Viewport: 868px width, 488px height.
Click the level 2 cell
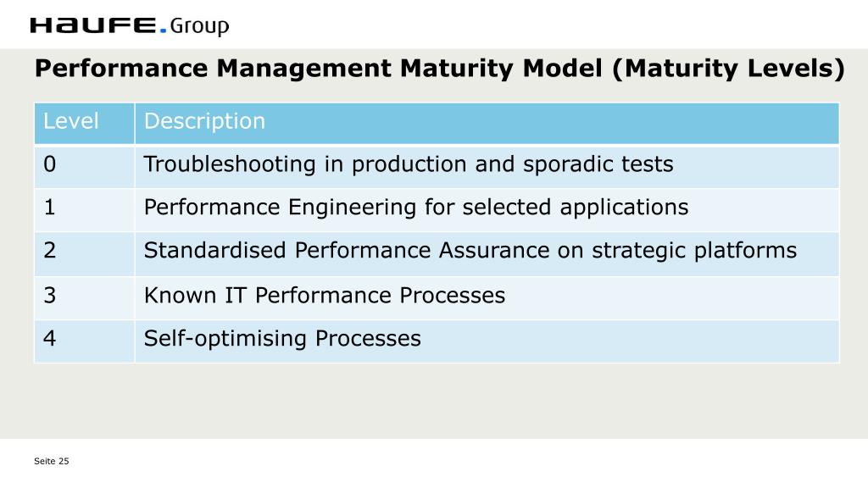(84, 254)
